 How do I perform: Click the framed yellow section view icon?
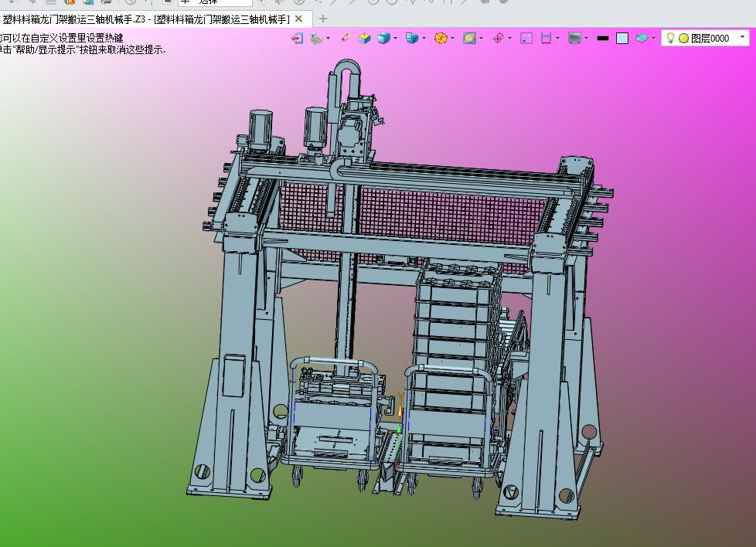(x=469, y=38)
